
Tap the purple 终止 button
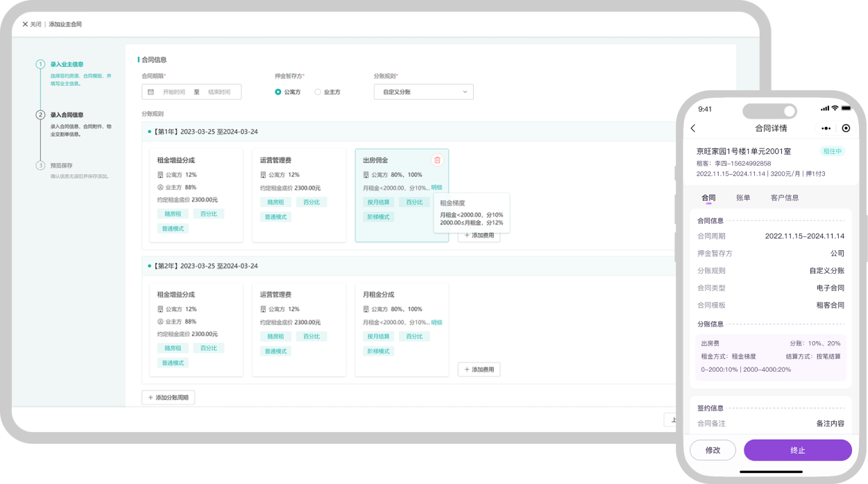coord(798,450)
